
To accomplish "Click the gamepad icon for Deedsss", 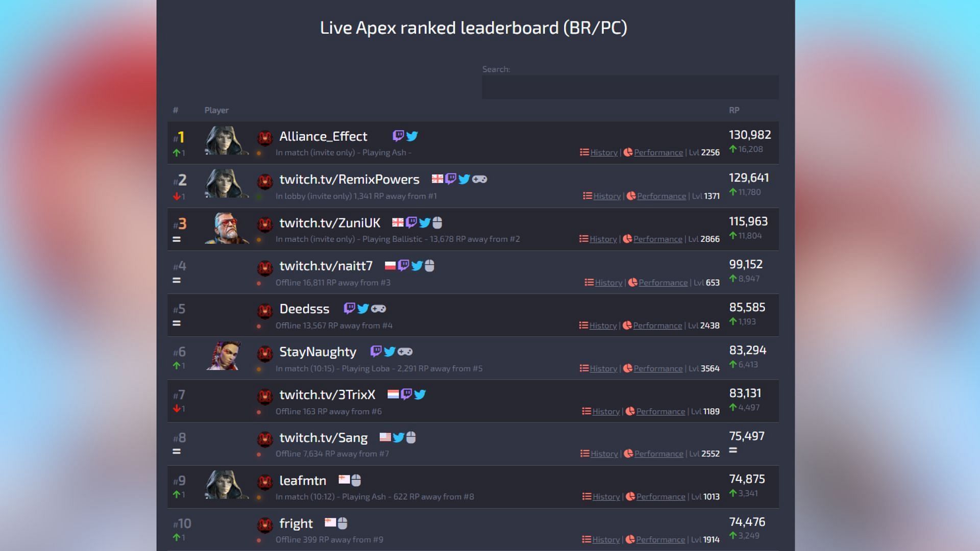I will pos(378,308).
